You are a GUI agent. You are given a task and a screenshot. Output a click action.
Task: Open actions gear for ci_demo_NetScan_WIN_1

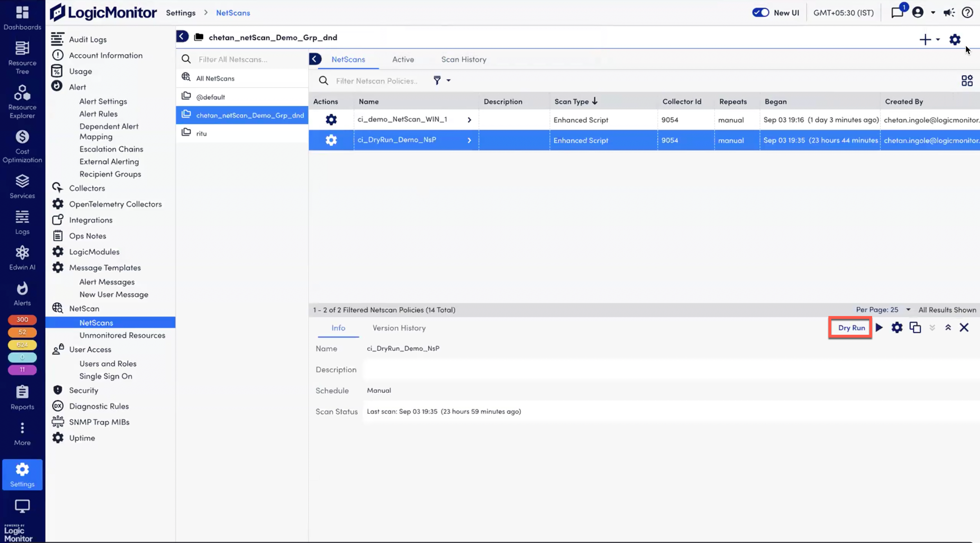pyautogui.click(x=331, y=120)
